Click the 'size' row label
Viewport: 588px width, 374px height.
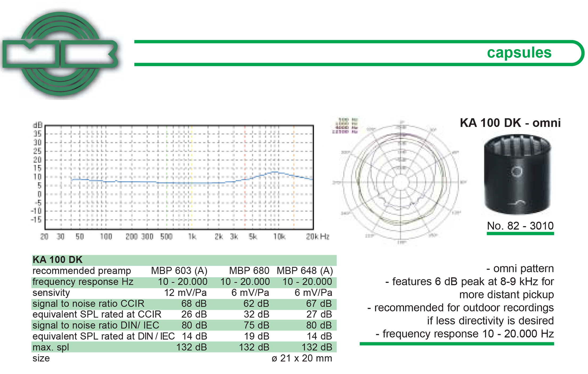click(41, 358)
